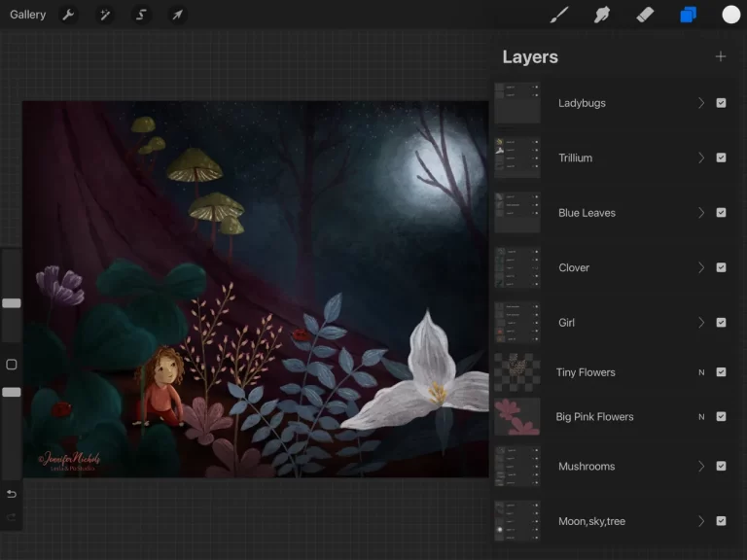This screenshot has height=560, width=747.
Task: Select the 'Big Pink Flowers' layer name
Action: click(594, 417)
